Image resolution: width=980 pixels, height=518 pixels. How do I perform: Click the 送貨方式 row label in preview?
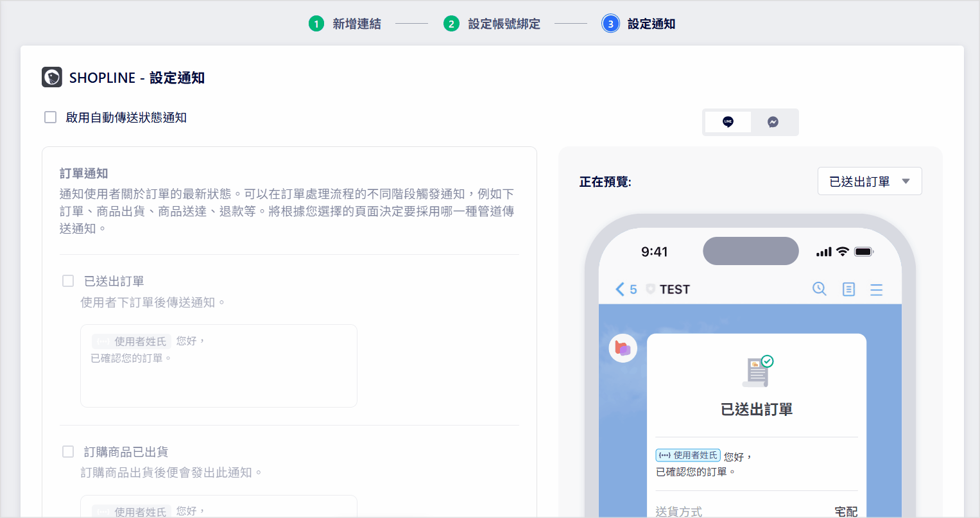pyautogui.click(x=679, y=512)
